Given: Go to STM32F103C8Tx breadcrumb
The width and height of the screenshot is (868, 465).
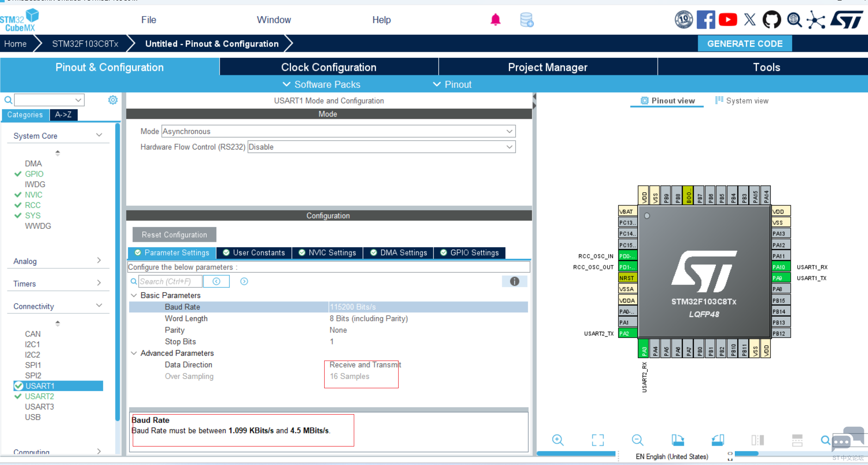Looking at the screenshot, I should click(85, 44).
